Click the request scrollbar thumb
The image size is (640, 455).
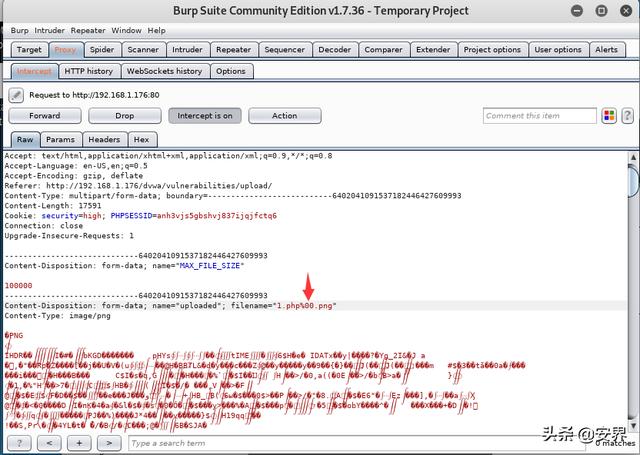[x=633, y=180]
